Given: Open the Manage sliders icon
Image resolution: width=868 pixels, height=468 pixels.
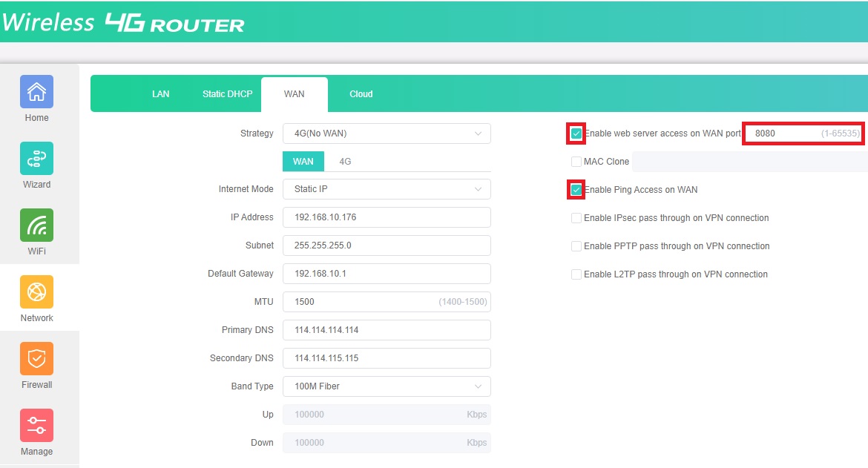Looking at the screenshot, I should click(x=36, y=426).
